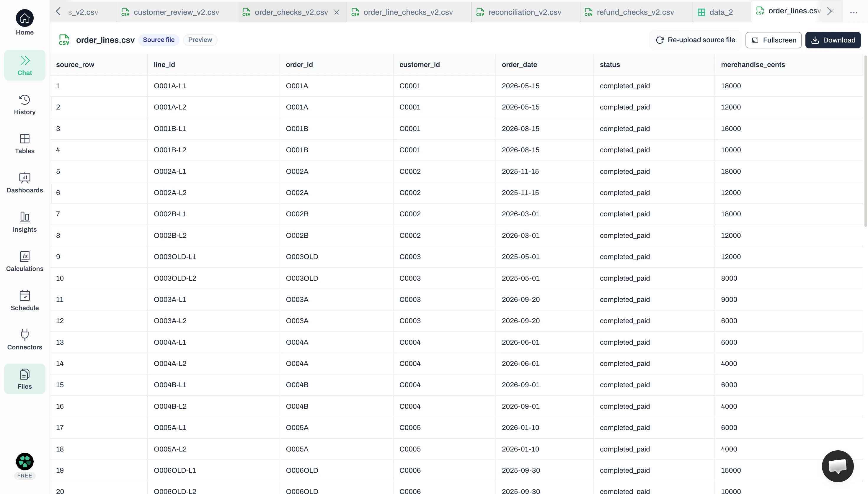Screen dimensions: 868x494
Task: Open Insights section
Action: click(25, 222)
